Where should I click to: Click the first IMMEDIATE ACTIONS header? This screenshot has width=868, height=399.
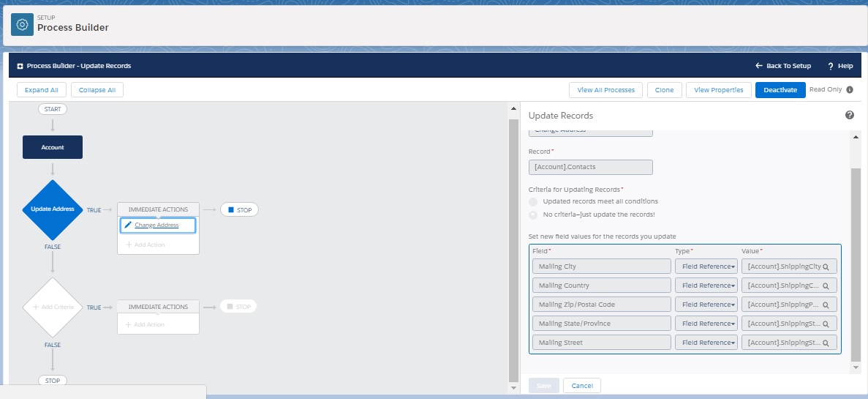click(159, 209)
